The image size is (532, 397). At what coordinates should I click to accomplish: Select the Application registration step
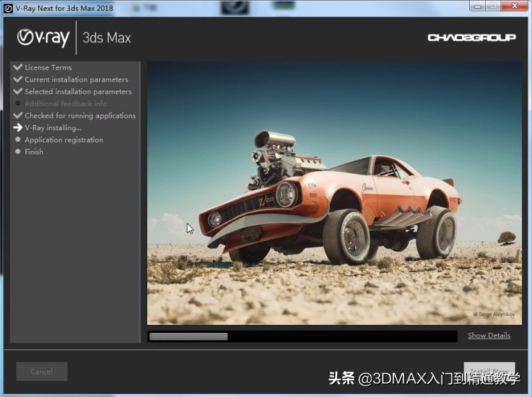(64, 140)
